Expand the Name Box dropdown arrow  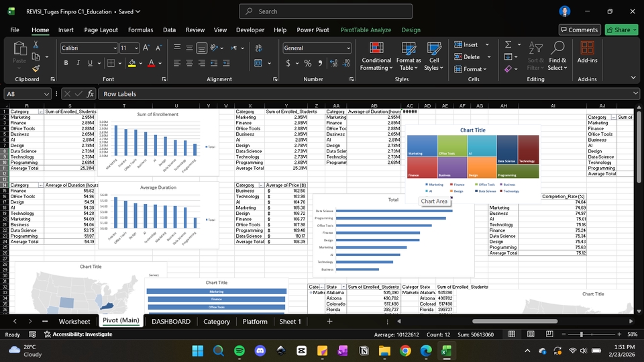(x=46, y=94)
